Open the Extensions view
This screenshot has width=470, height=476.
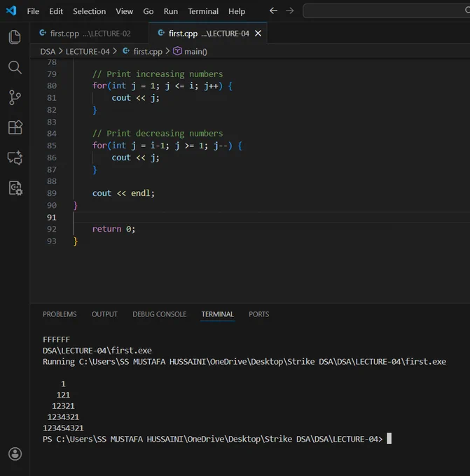(15, 127)
